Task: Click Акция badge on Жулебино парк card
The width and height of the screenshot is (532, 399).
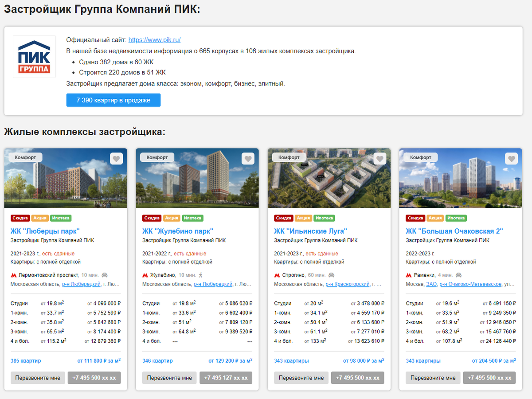Action: point(172,218)
